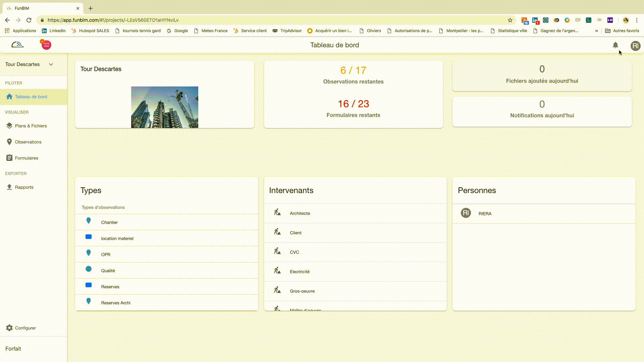Click the notifications bell icon
644x362 pixels.
pos(615,45)
